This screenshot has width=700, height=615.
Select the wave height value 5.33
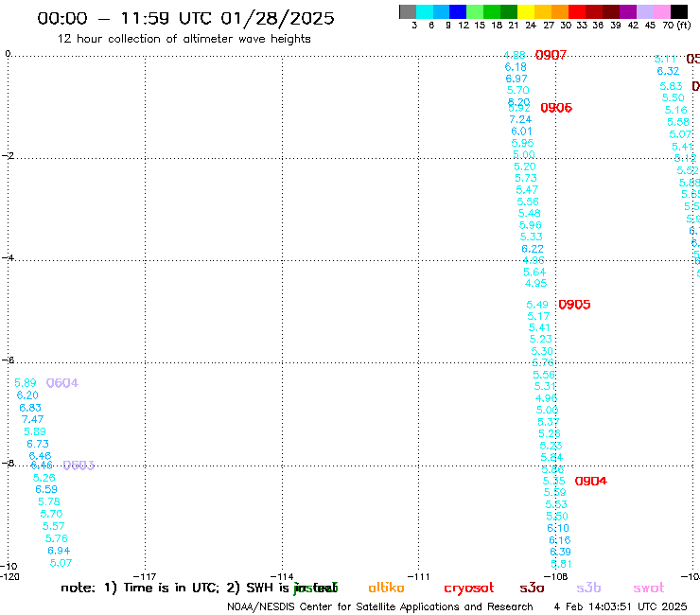(x=532, y=237)
